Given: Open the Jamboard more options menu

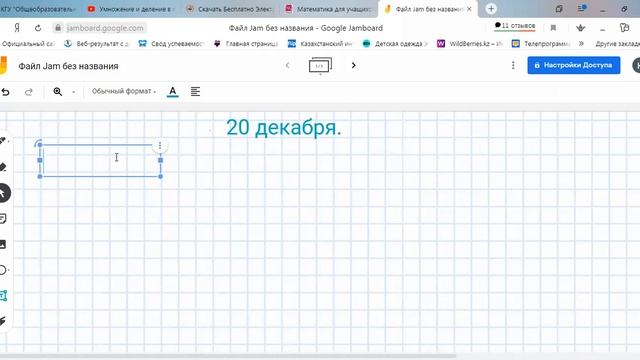Looking at the screenshot, I should click(x=513, y=65).
